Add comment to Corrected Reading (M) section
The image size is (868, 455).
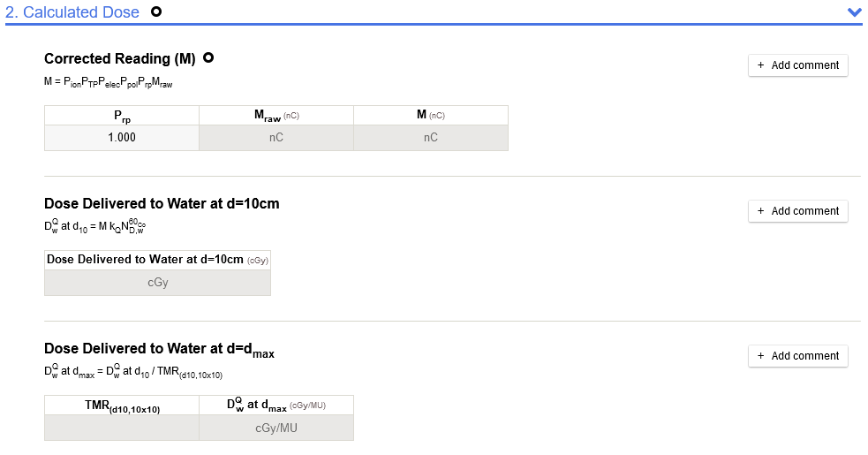pyautogui.click(x=798, y=65)
